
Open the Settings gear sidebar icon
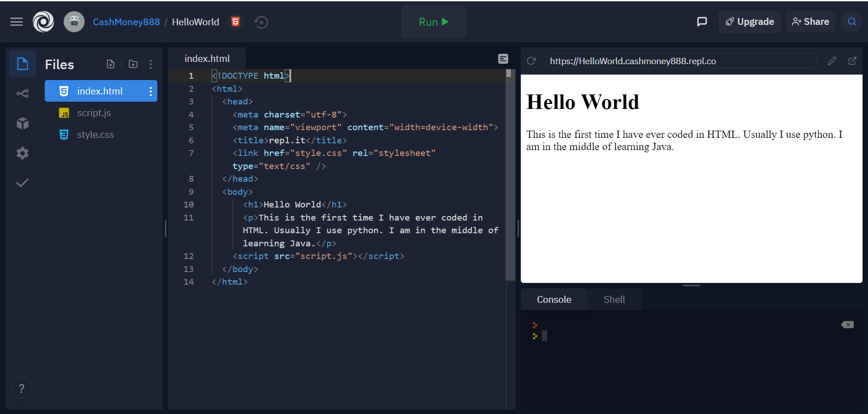click(x=23, y=153)
